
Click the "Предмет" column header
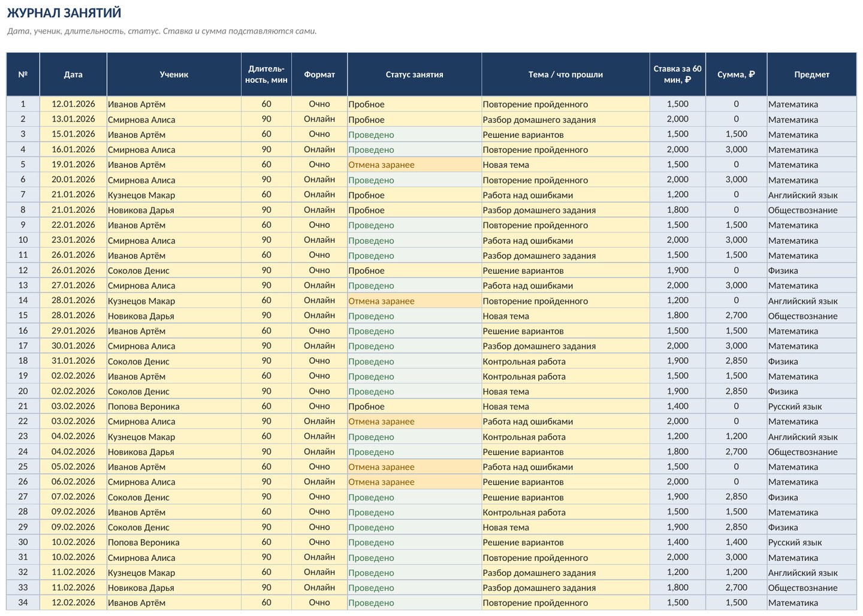(811, 74)
